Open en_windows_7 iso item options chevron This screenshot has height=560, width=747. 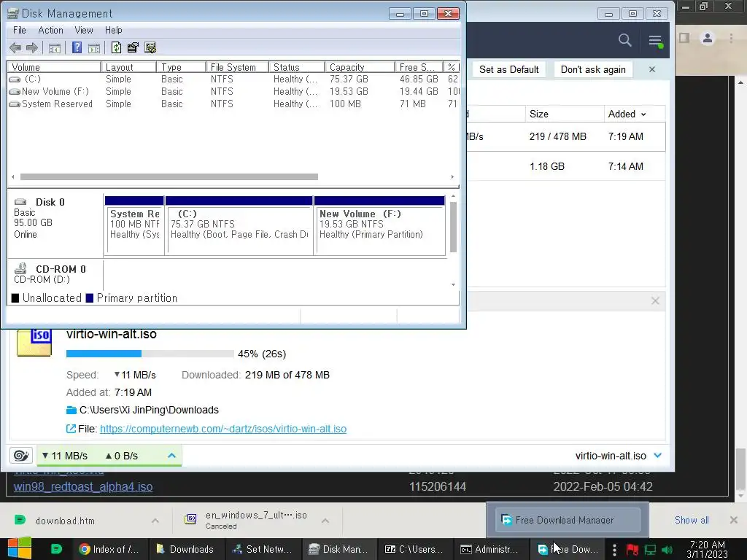click(x=325, y=521)
